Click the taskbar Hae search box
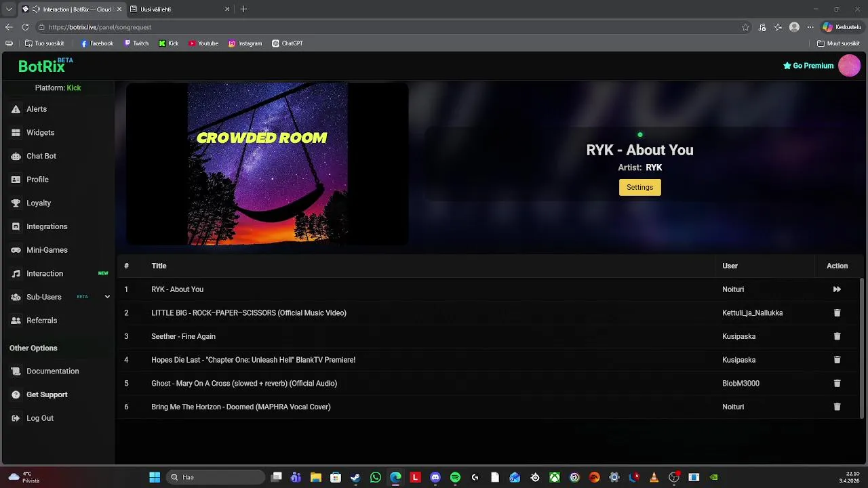 pos(215,477)
